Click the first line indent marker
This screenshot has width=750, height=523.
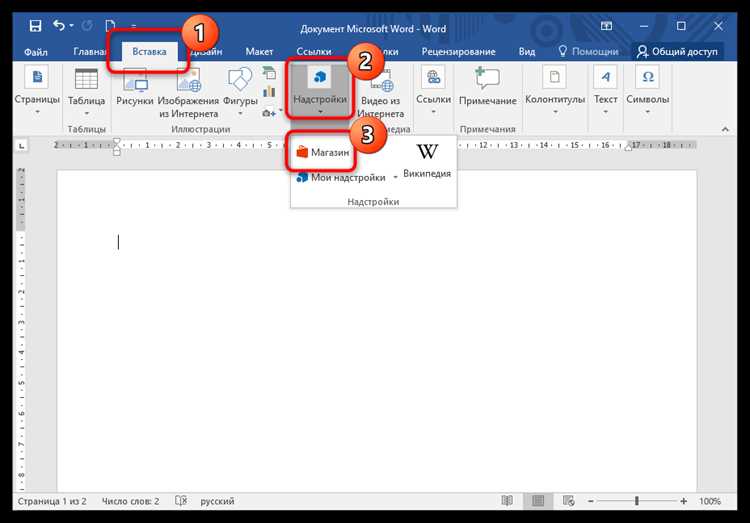116,141
